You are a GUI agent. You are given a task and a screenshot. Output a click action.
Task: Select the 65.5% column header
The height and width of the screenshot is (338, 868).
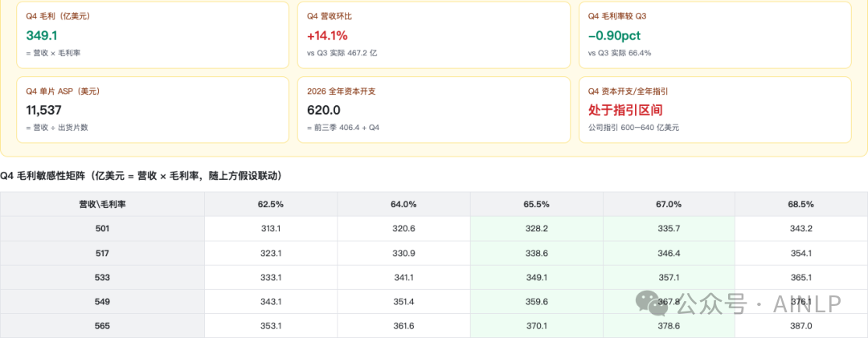click(x=536, y=204)
